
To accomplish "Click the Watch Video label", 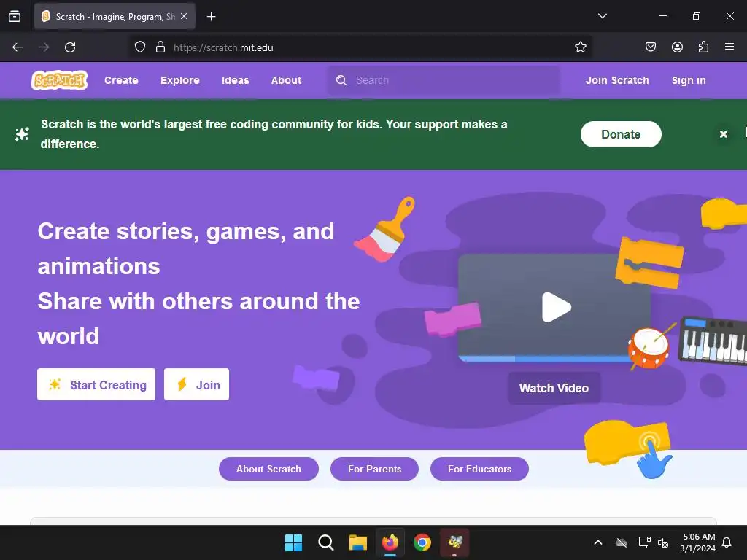I will (554, 388).
